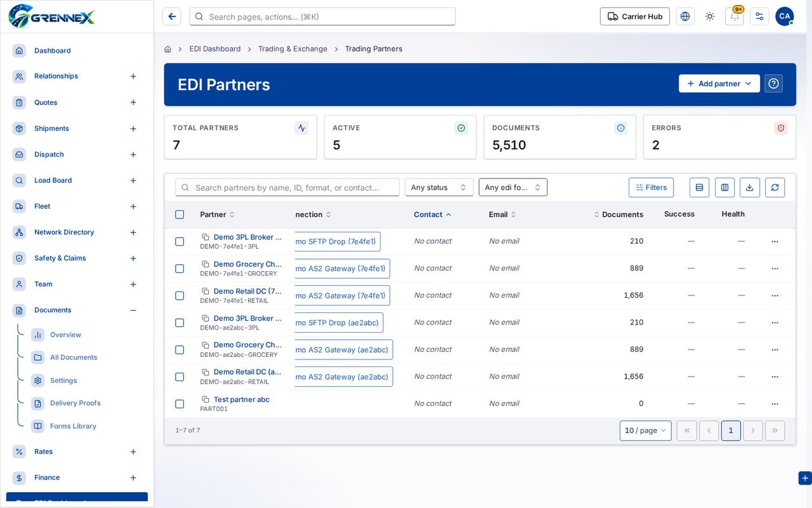Open the CA user avatar menu

pos(784,17)
